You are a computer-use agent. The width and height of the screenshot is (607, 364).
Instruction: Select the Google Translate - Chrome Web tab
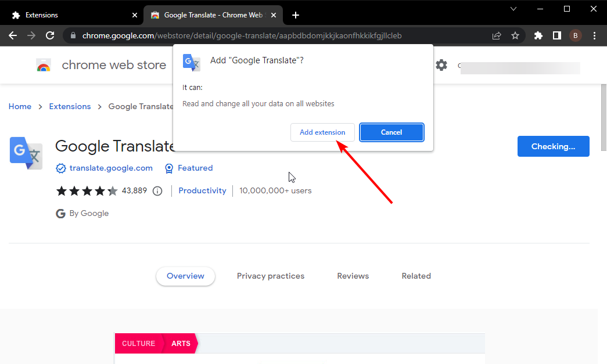tap(213, 15)
